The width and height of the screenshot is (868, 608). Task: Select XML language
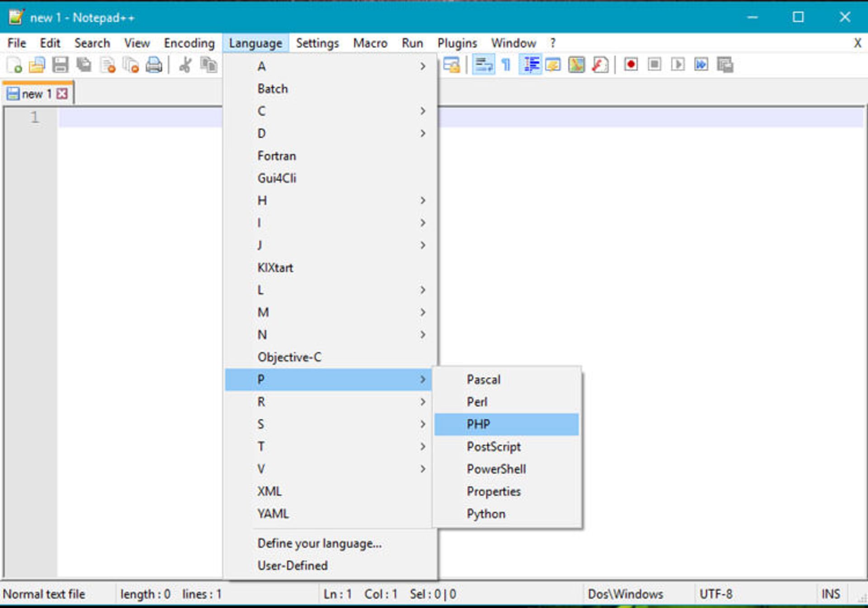(329, 491)
